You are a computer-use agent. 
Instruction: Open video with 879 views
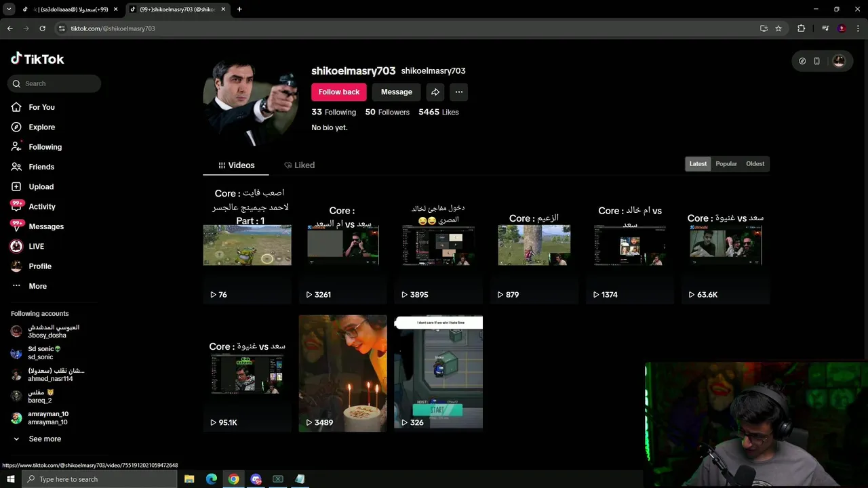(x=534, y=245)
